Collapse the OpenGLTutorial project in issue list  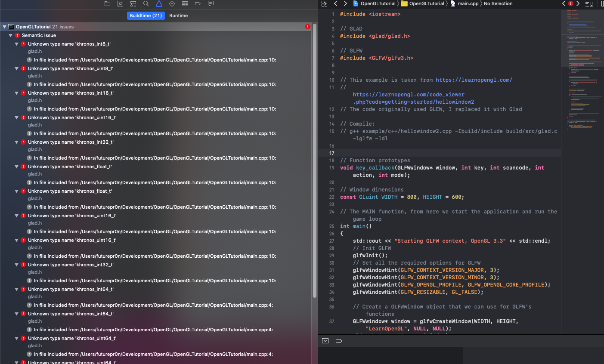(x=4, y=26)
